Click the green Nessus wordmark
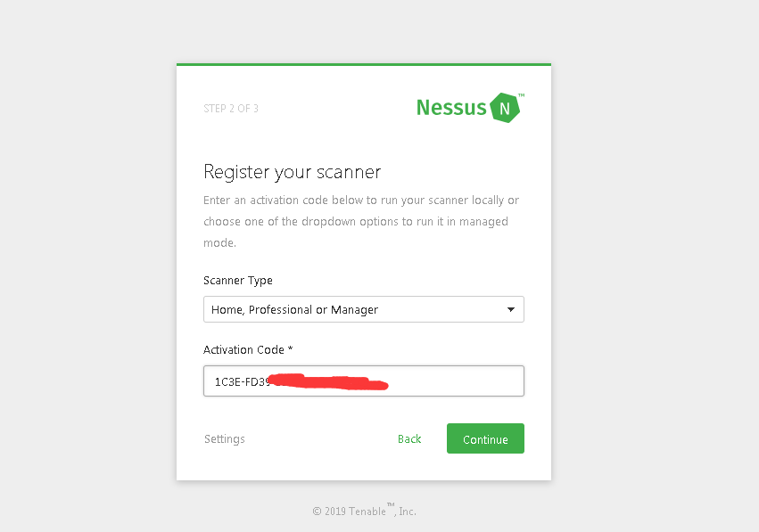 (x=451, y=108)
